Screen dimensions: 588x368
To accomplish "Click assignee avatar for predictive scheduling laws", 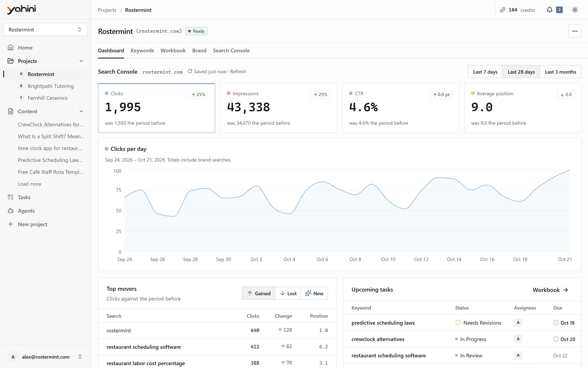I will coord(518,322).
